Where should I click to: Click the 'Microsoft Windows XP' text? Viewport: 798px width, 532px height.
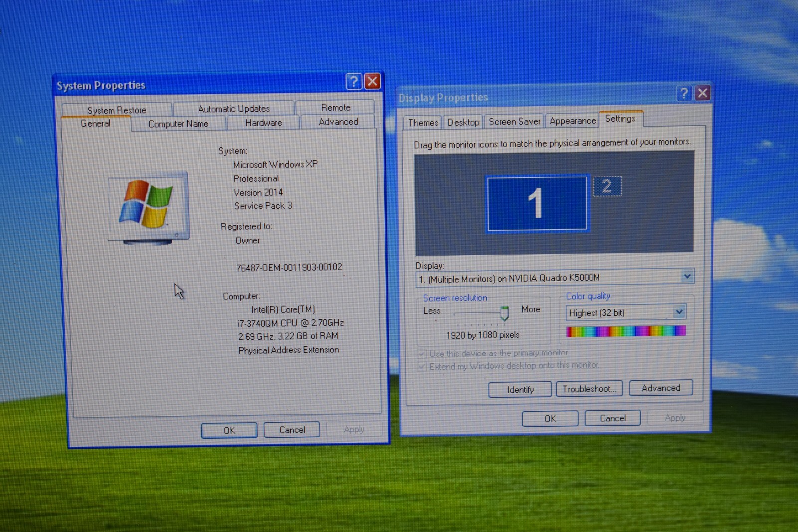[275, 164]
